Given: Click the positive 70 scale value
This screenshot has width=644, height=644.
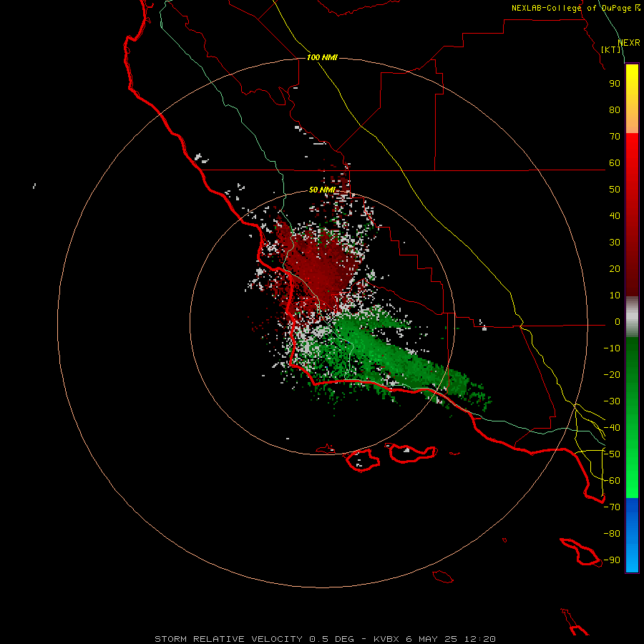Looking at the screenshot, I should tap(615, 137).
